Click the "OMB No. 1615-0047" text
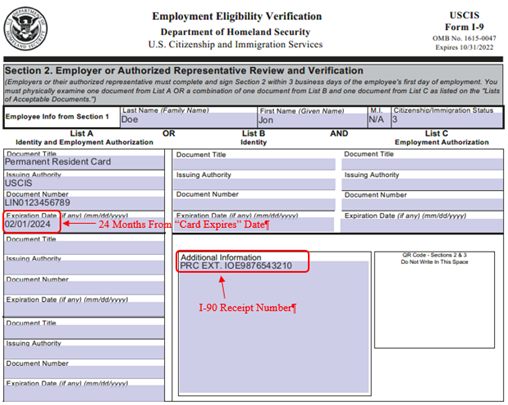This screenshot has height=405, width=508. tap(464, 38)
